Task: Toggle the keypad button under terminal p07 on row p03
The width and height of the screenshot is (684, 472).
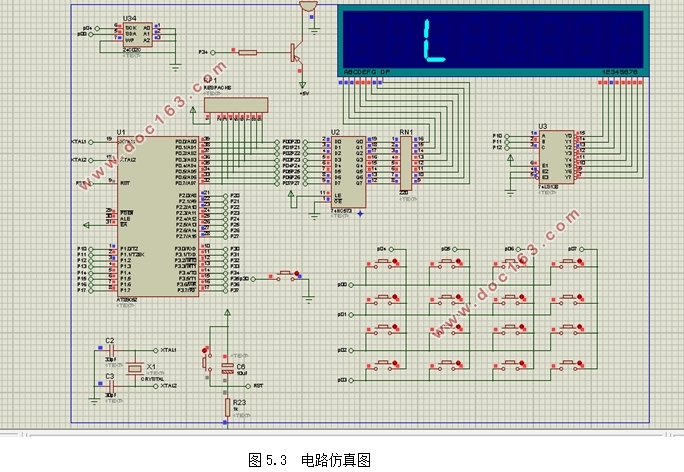Action: (568, 365)
